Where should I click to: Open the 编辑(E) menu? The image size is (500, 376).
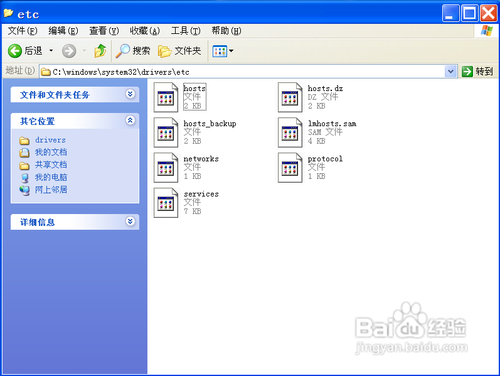click(63, 31)
